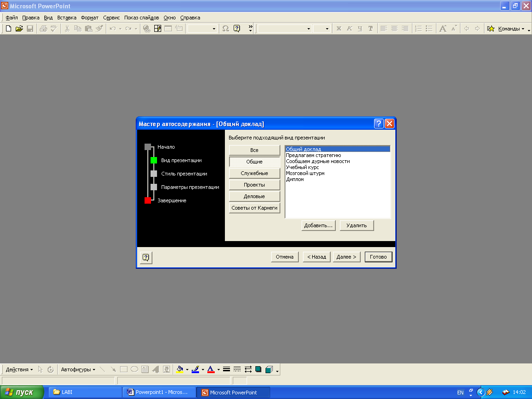
Task: Toggle the Деловые category button
Action: tap(254, 196)
